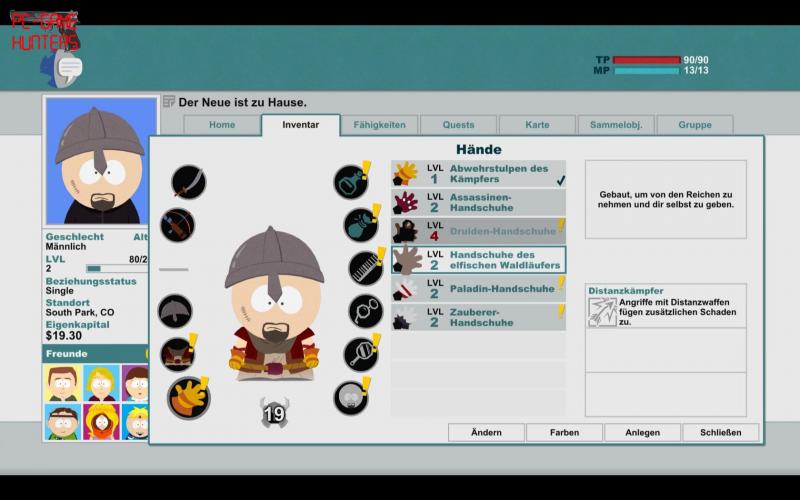The width and height of the screenshot is (800, 500).
Task: Open the blonde woman friend portrait
Action: pos(101,383)
